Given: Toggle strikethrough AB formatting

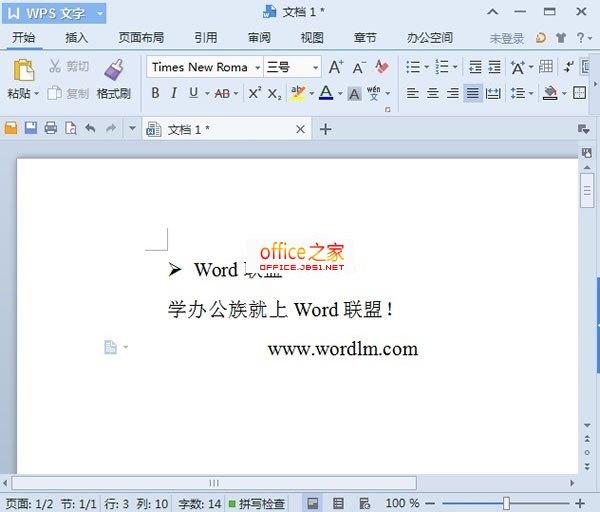Looking at the screenshot, I should [222, 93].
